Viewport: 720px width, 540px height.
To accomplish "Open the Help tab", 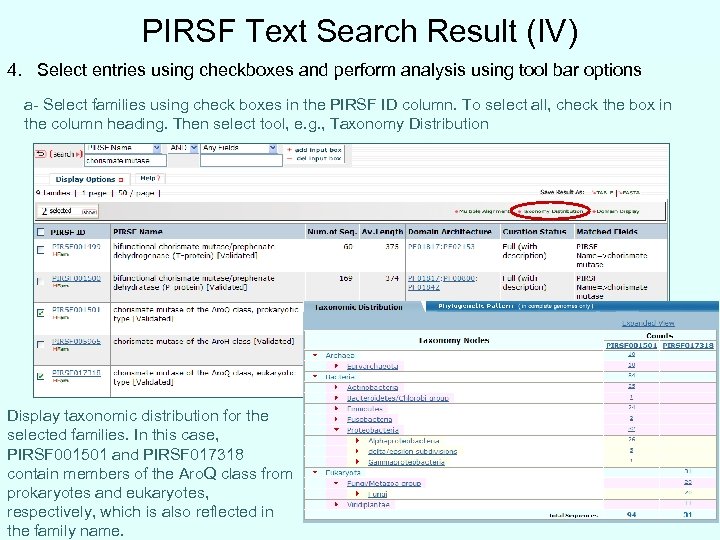I will (150, 178).
